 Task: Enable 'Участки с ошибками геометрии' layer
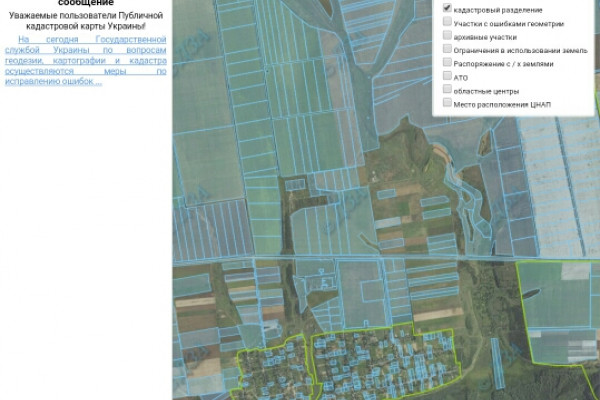click(447, 22)
